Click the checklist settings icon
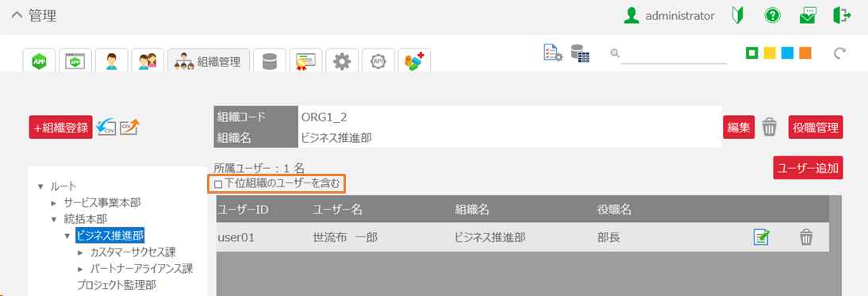 coord(553,53)
